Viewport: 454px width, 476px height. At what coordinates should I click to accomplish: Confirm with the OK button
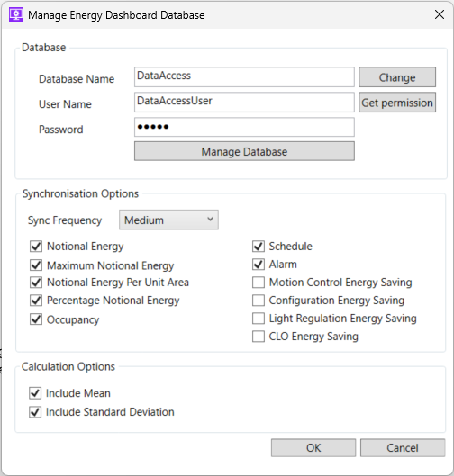pos(313,448)
